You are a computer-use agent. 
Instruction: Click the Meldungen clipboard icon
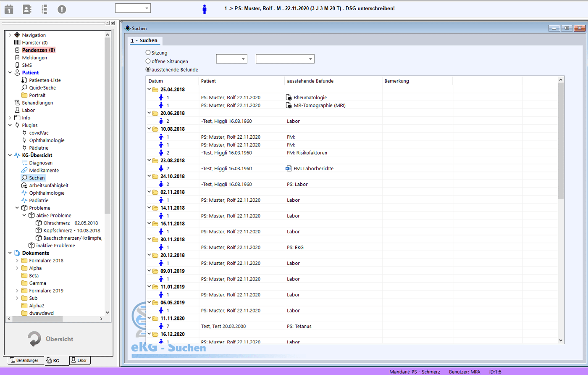point(17,58)
